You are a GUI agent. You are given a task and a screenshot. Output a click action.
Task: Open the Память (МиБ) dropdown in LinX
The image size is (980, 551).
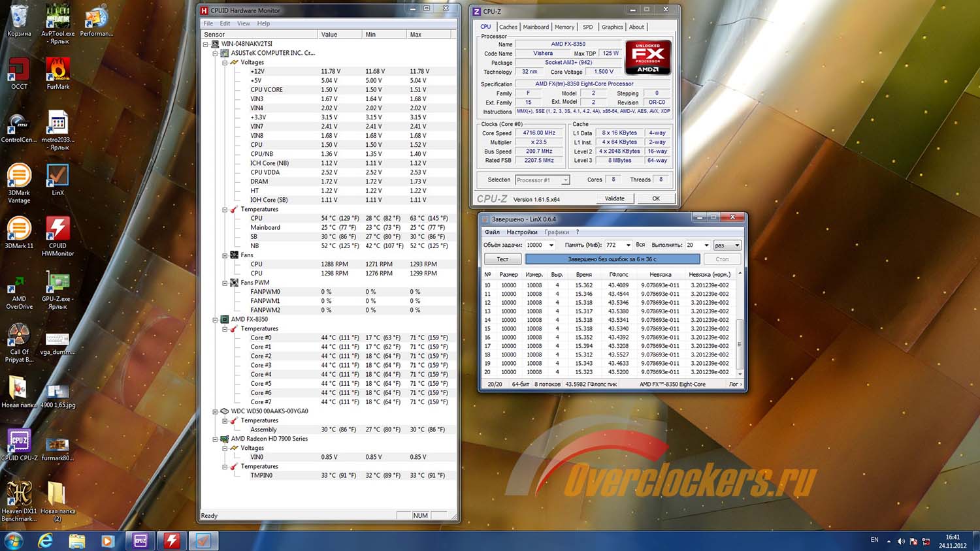tap(629, 245)
